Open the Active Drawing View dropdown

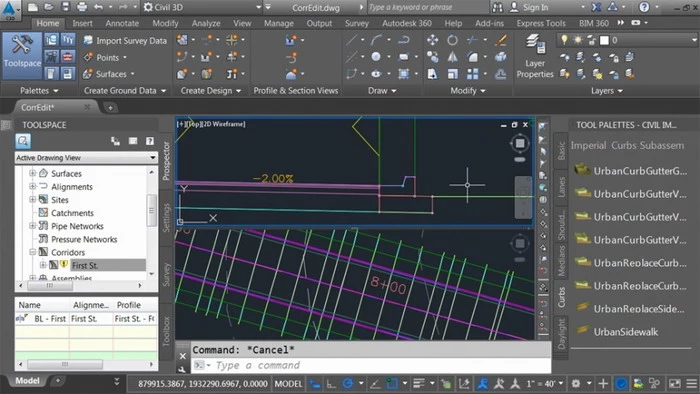click(x=86, y=158)
